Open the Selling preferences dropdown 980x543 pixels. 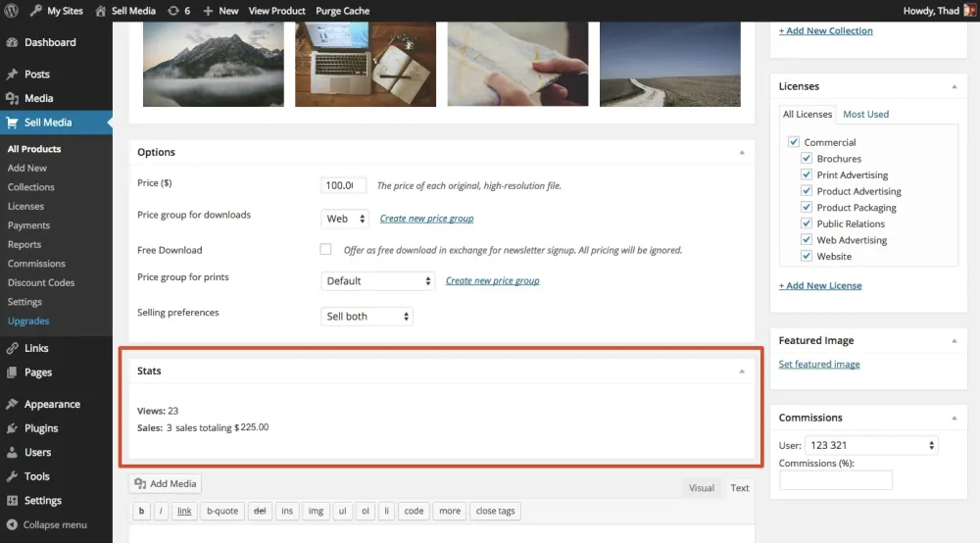pos(367,317)
